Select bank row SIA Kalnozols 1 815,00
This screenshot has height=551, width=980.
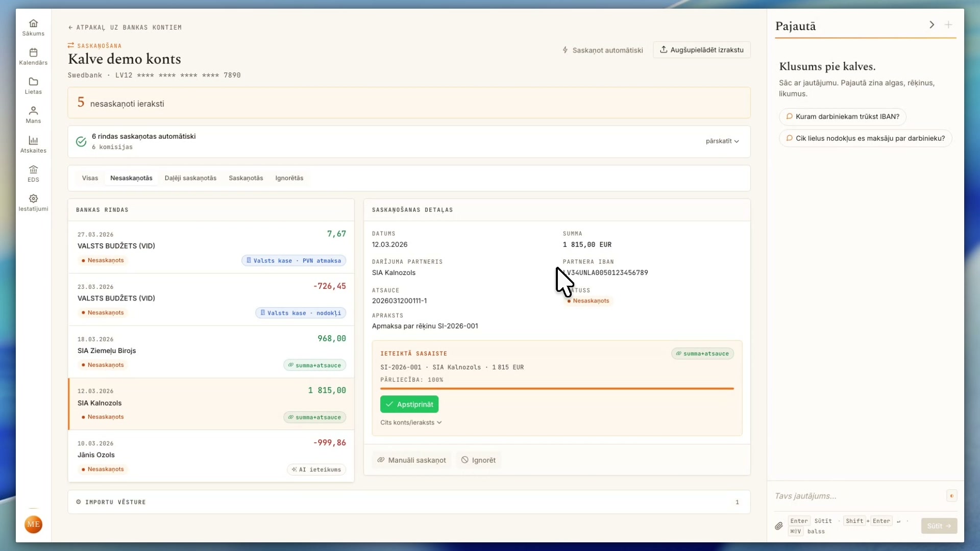[x=211, y=404]
